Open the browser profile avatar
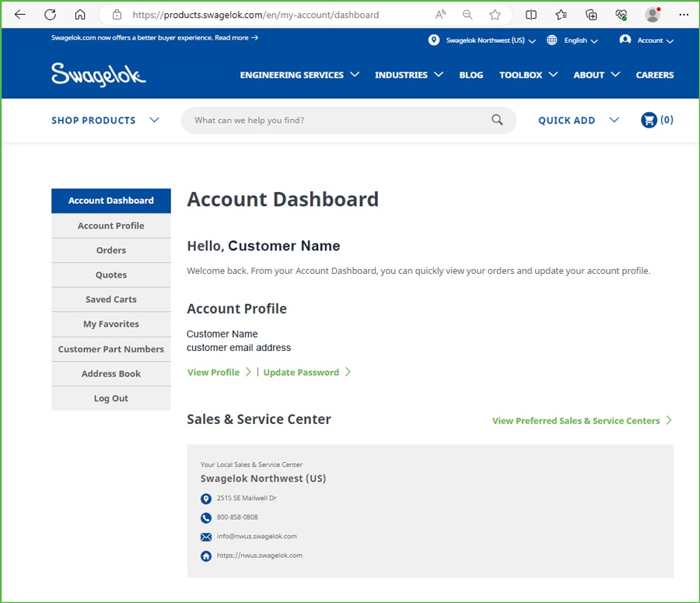Screen dimensions: 700x603 [653, 14]
